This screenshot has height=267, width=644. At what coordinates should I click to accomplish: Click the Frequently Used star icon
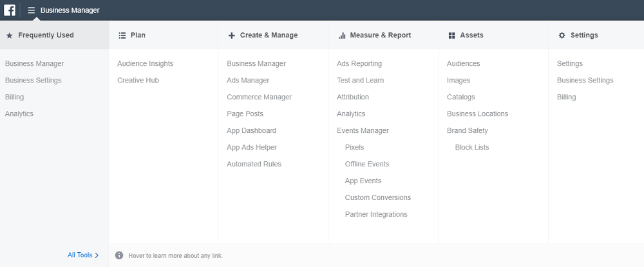click(10, 35)
